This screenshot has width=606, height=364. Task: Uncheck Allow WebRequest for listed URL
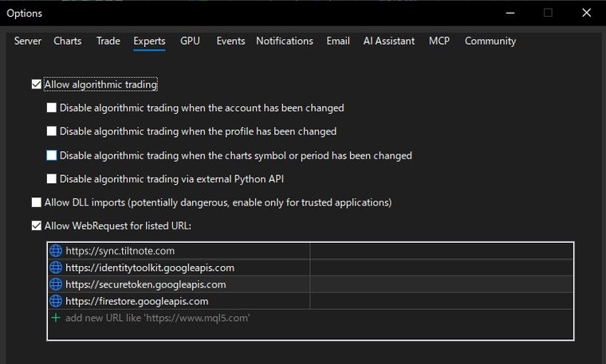coord(37,226)
